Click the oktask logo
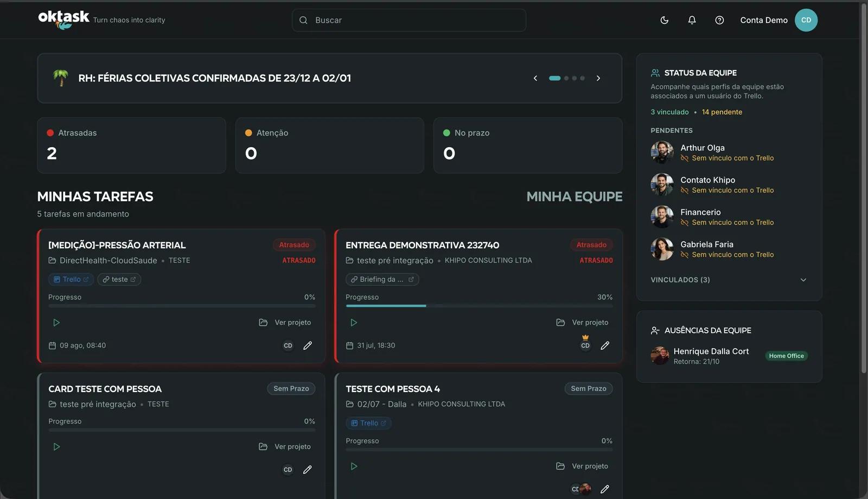868x499 pixels. [x=63, y=20]
